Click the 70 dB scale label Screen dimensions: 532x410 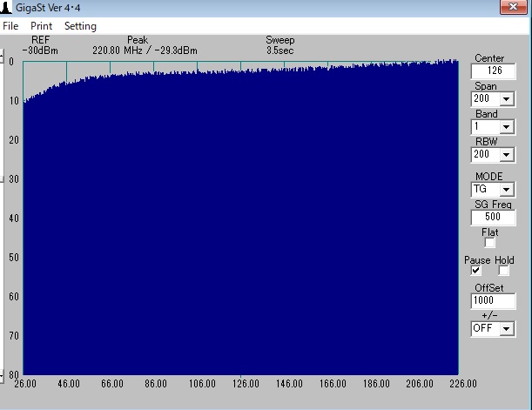click(x=14, y=336)
